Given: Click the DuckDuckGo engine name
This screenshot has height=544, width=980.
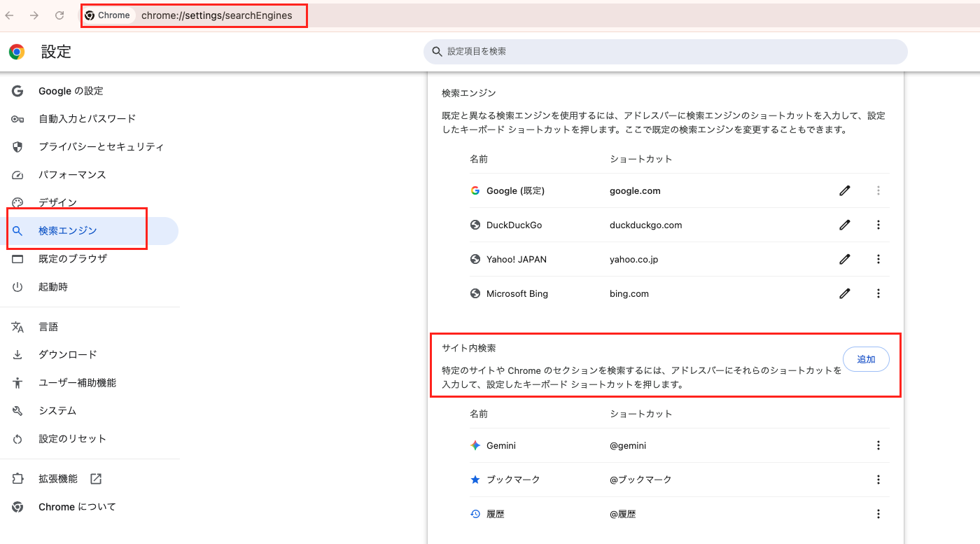Looking at the screenshot, I should tap(514, 225).
